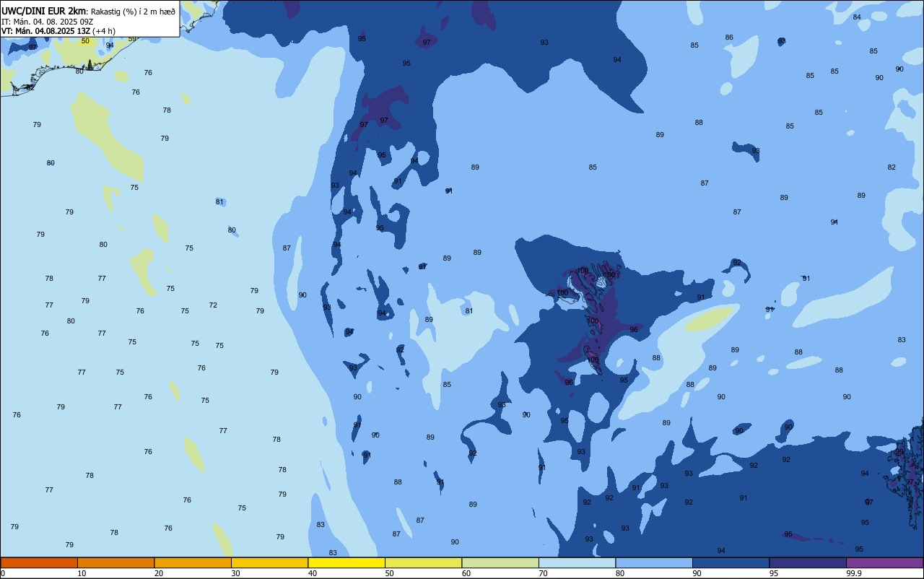Click the 0–10 dark orange legend swatch
Viewport: 924px width, 579px height.
39,562
